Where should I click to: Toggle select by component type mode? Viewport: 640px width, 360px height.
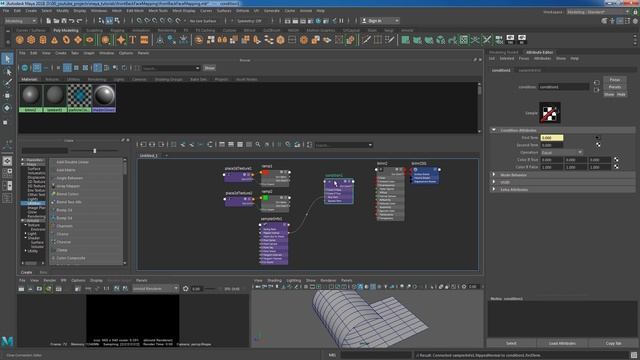pyautogui.click(x=117, y=20)
